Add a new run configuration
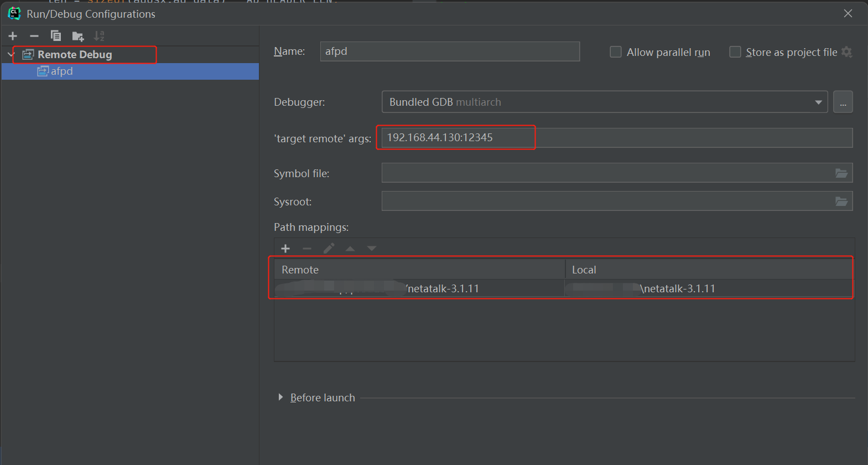868x465 pixels. [13, 36]
